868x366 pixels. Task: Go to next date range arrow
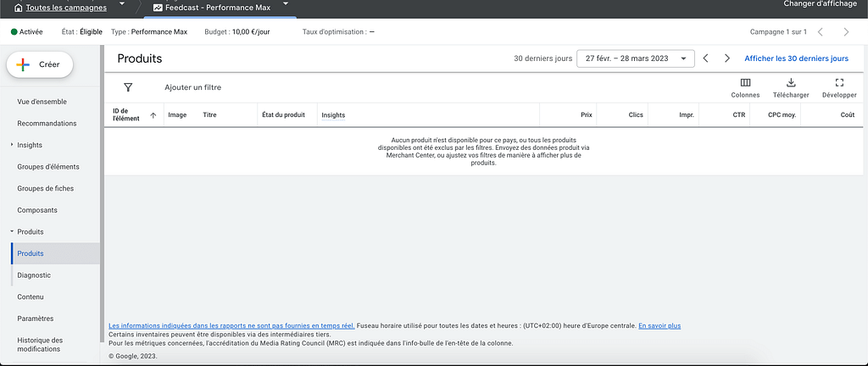point(726,58)
